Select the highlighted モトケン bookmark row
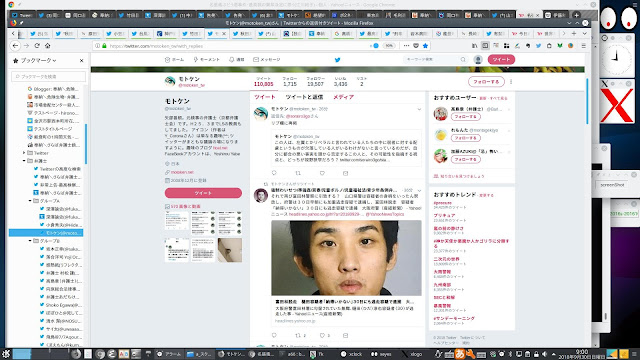Image resolution: width=640 pixels, height=360 pixels. tap(46, 233)
